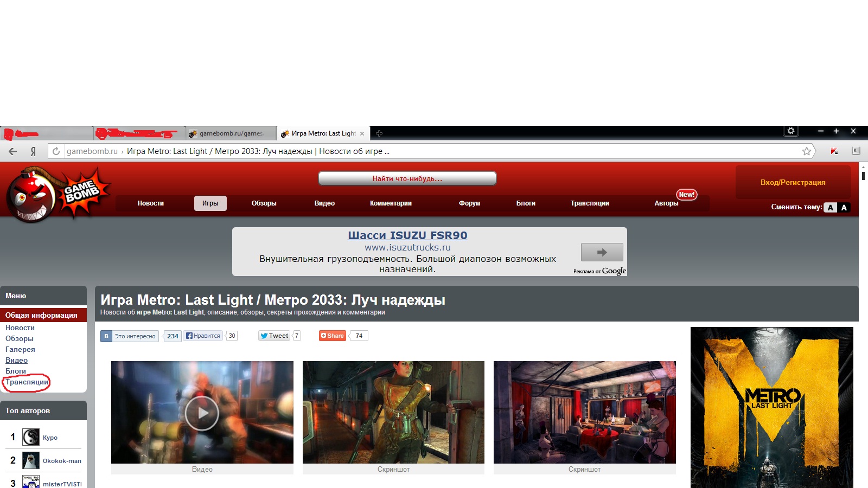Image resolution: width=868 pixels, height=488 pixels.
Task: Open the Шасси ISUZU FSR90 ad link
Action: tap(407, 235)
